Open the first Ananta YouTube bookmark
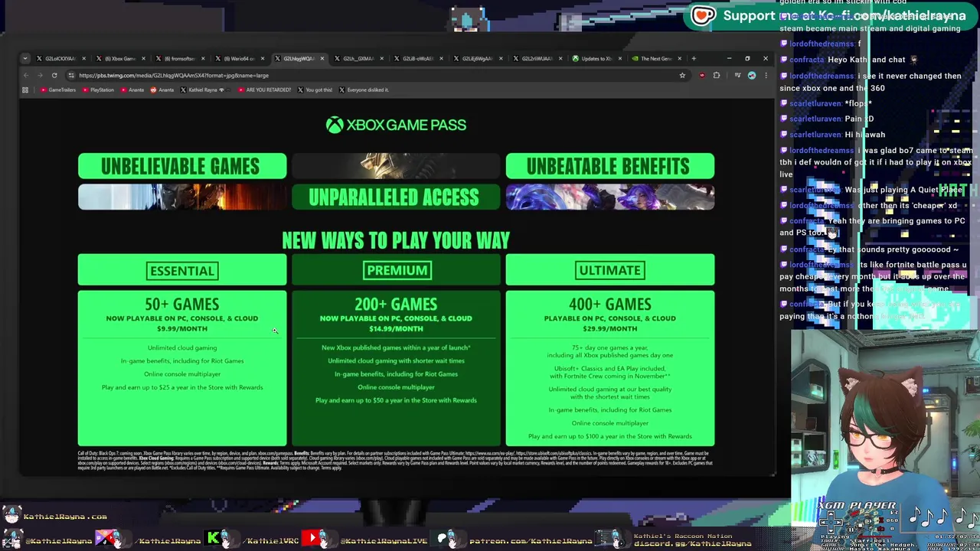The width and height of the screenshot is (980, 551). [132, 90]
